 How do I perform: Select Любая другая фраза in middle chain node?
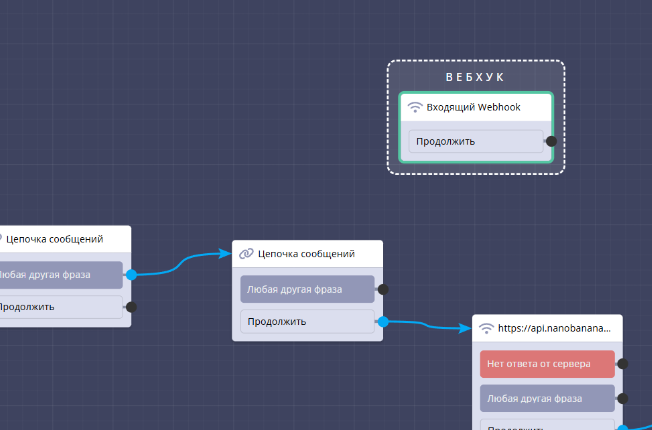306,289
